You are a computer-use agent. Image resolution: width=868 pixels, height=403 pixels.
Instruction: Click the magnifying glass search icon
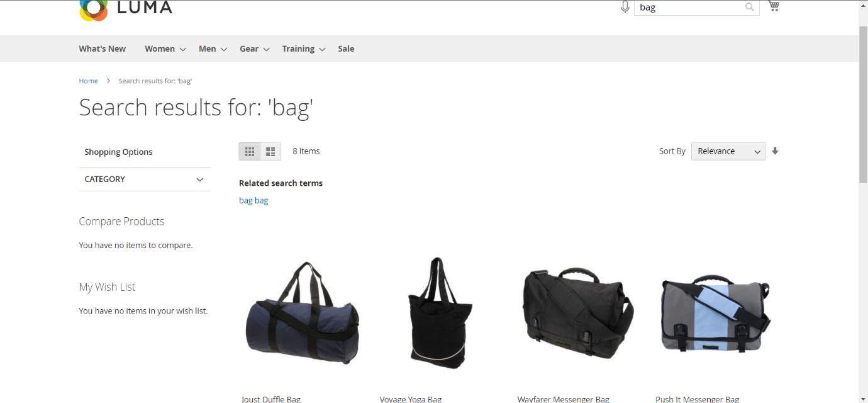tap(749, 7)
